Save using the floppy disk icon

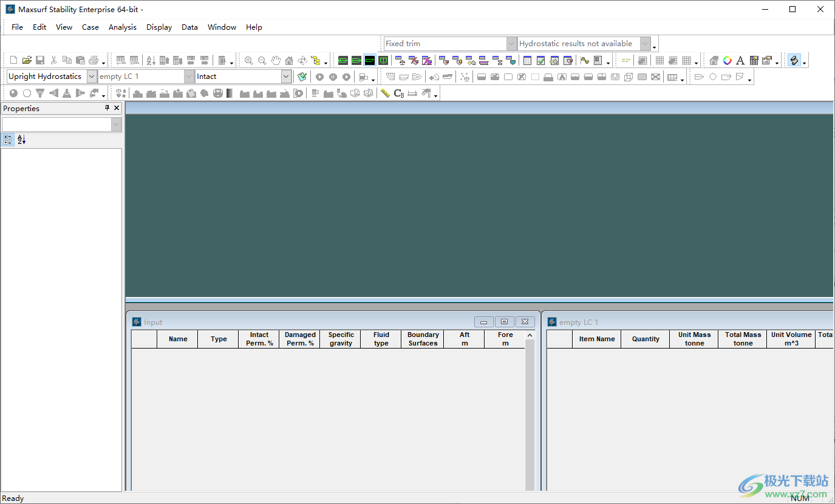[40, 60]
